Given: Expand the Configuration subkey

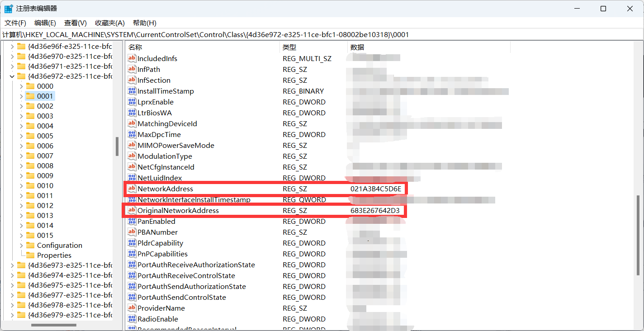Looking at the screenshot, I should (x=21, y=245).
